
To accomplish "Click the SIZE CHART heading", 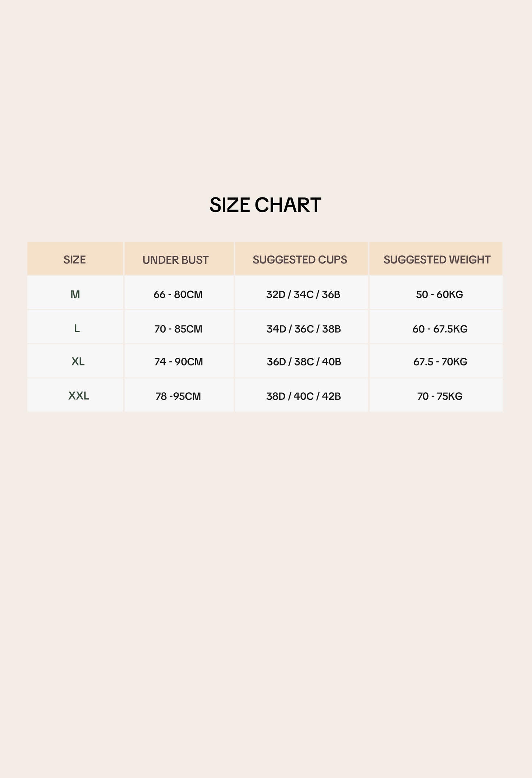I will point(265,205).
